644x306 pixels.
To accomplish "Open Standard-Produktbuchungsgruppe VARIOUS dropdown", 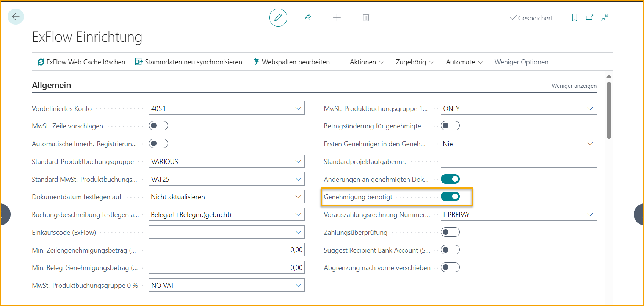I will pos(298,161).
